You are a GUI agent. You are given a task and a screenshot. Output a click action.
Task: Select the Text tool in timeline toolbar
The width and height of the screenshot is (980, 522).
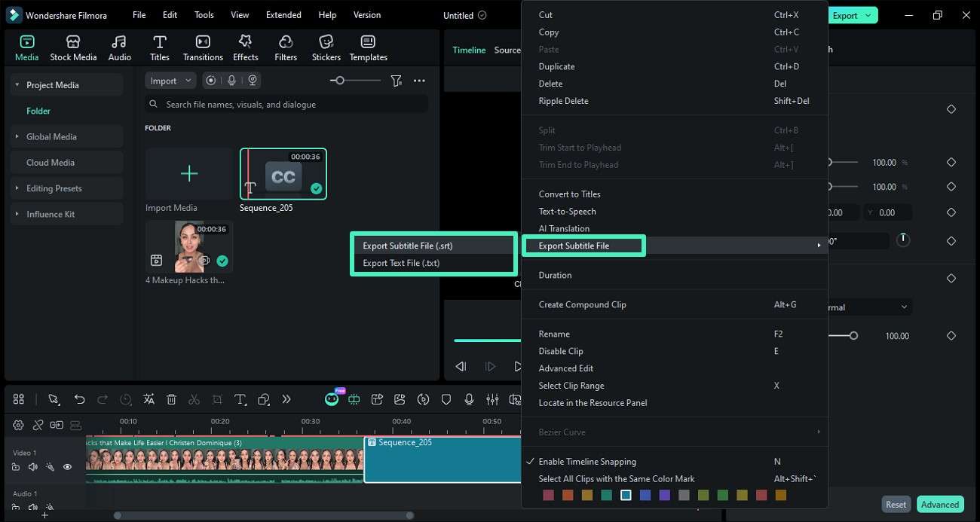[240, 399]
